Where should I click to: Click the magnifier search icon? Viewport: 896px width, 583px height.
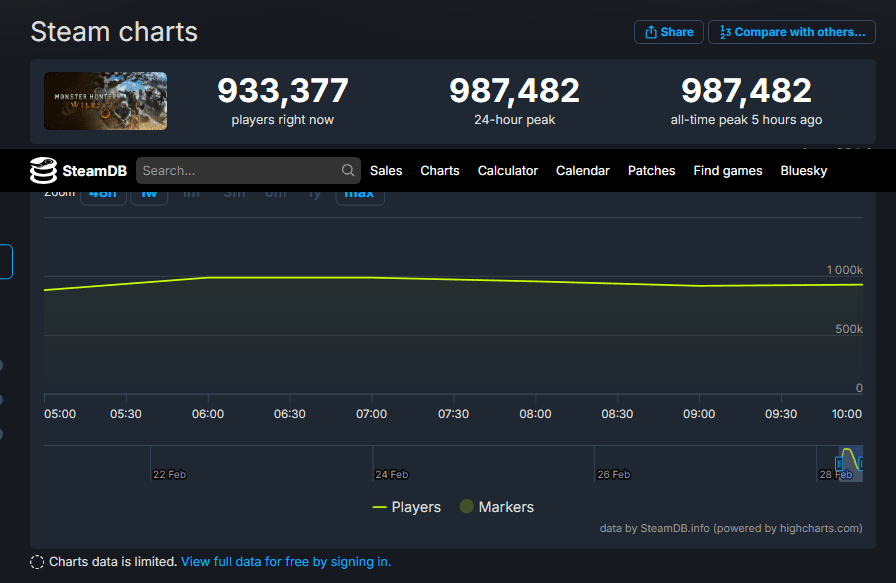348,170
